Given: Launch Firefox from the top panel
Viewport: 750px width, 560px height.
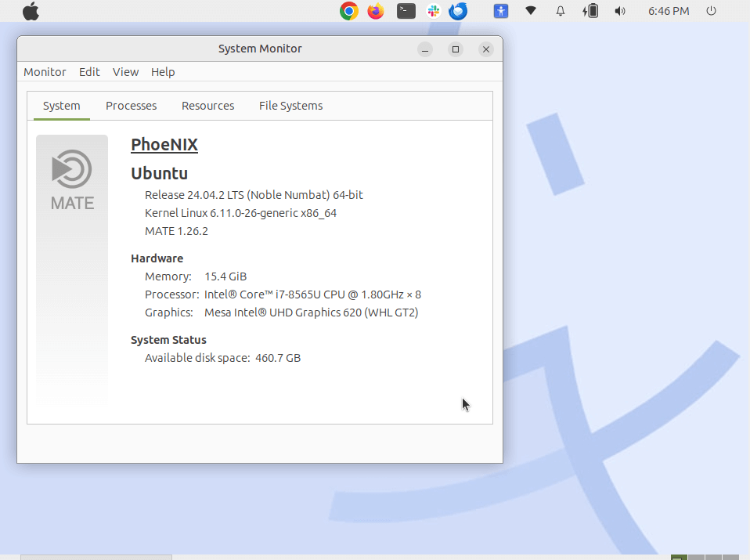Looking at the screenshot, I should tap(376, 11).
